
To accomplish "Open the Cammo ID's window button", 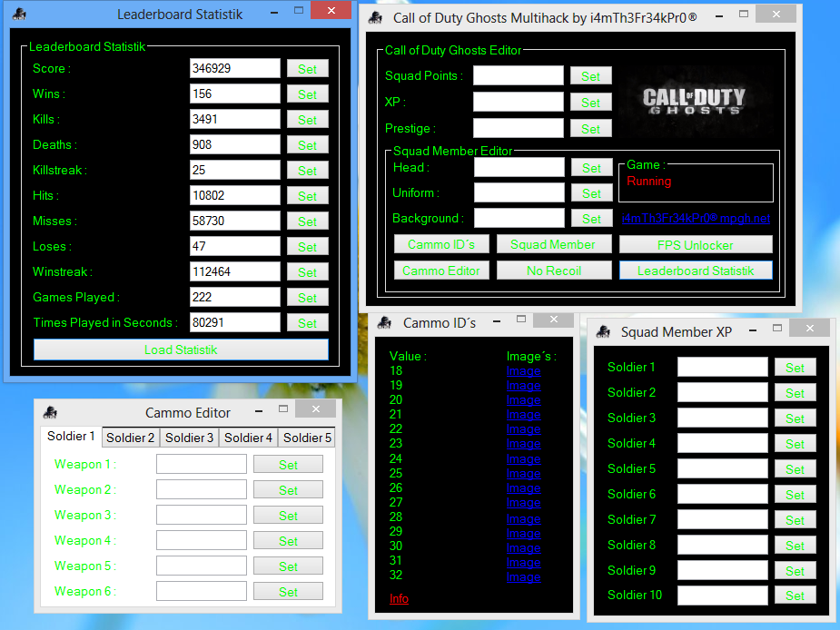I will pos(441,244).
